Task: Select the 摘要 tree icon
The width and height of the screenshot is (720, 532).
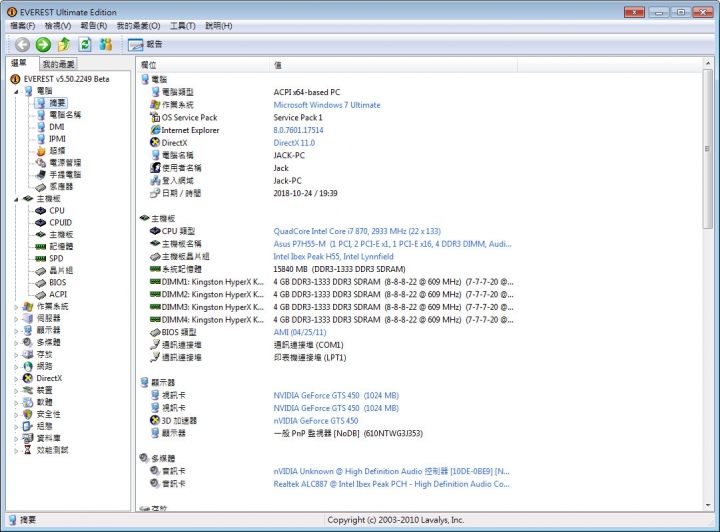Action: (x=40, y=103)
